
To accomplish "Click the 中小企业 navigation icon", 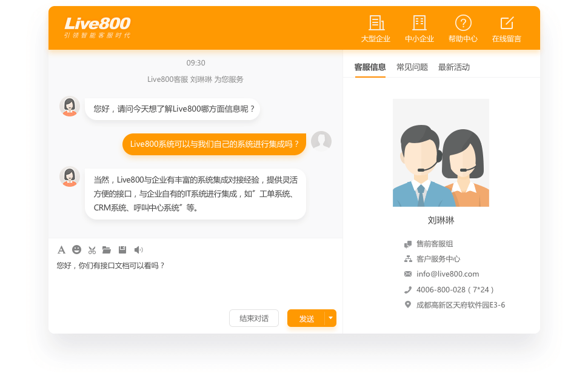I will (419, 27).
